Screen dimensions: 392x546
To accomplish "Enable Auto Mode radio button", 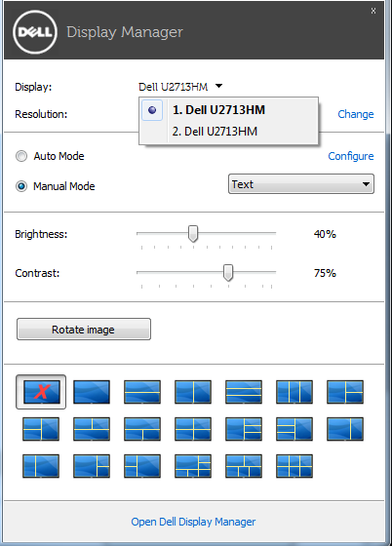I will [x=21, y=156].
